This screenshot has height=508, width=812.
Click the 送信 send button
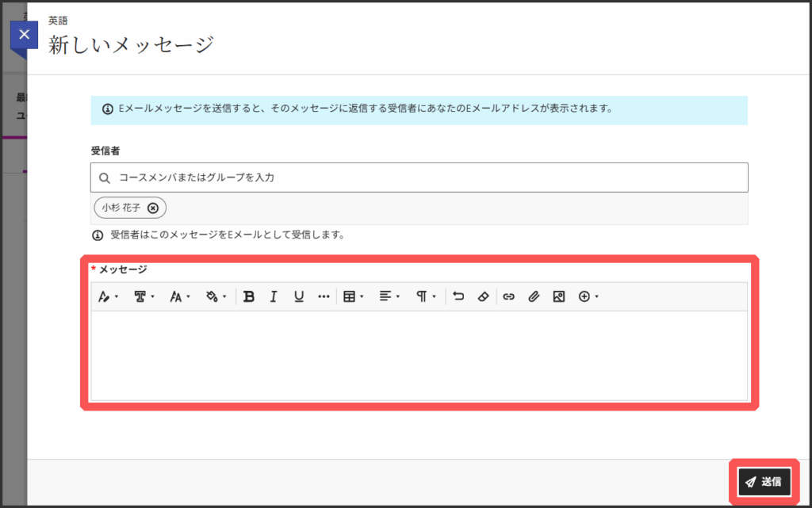[764, 481]
